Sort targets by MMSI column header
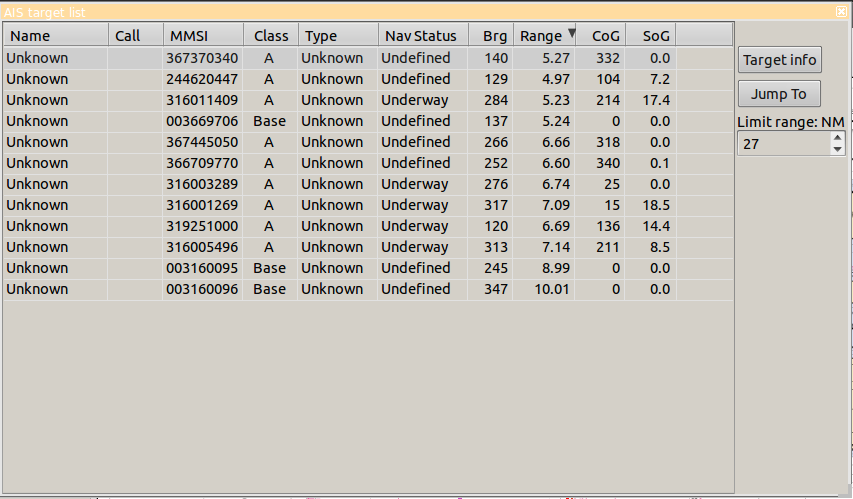 point(202,36)
